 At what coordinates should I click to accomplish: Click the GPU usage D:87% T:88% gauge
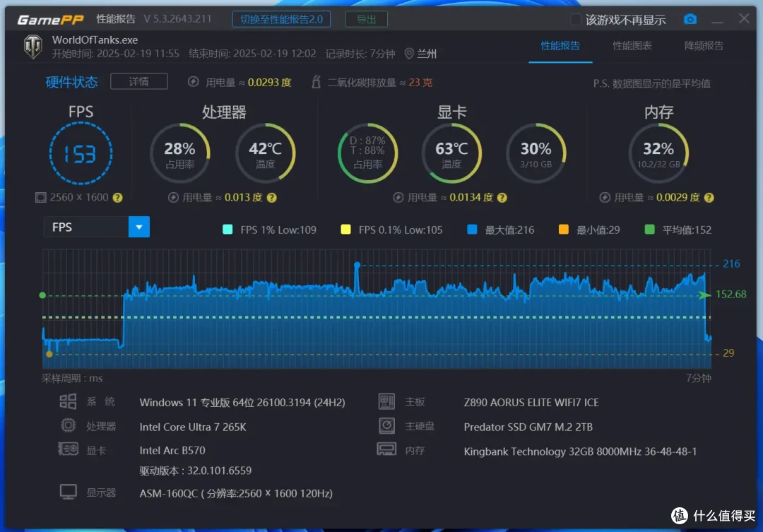click(368, 153)
